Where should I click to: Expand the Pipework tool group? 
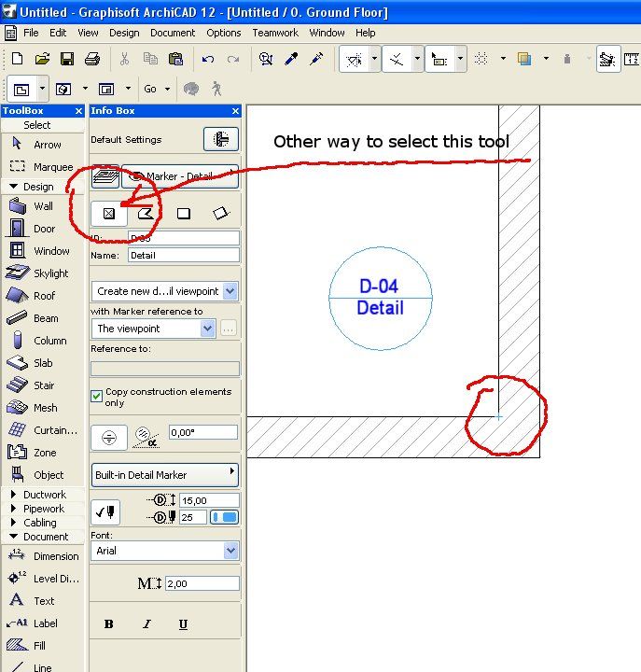(13, 509)
